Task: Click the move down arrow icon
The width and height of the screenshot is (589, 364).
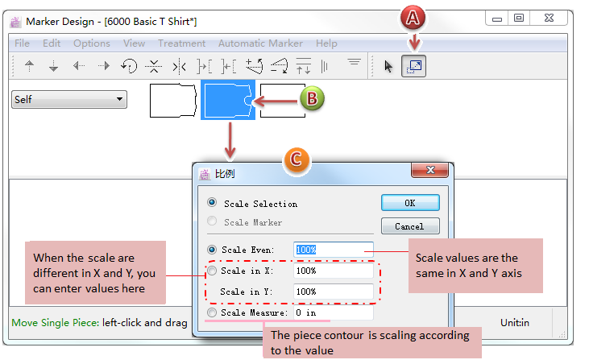Action: [x=54, y=67]
